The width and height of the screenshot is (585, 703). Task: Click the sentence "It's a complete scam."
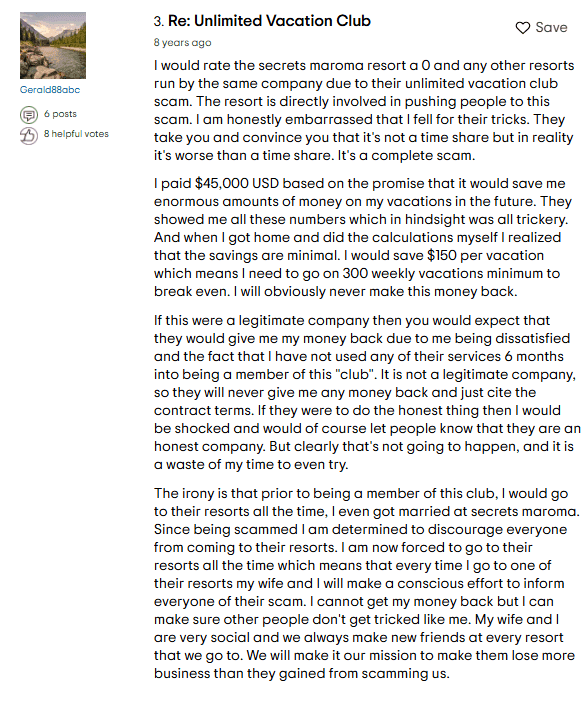pyautogui.click(x=406, y=156)
